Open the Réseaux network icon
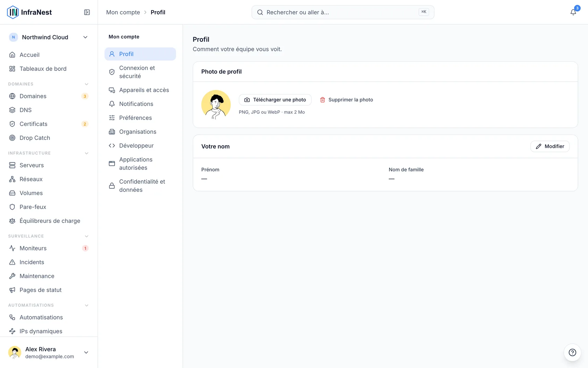Viewport: 588px width, 368px height. [x=12, y=179]
